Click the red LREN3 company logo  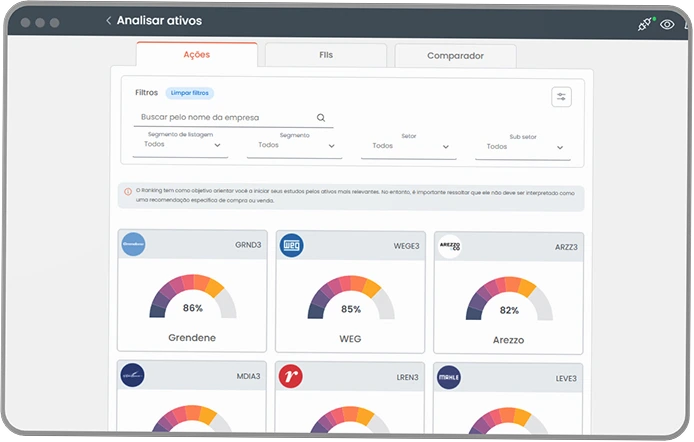pos(291,376)
